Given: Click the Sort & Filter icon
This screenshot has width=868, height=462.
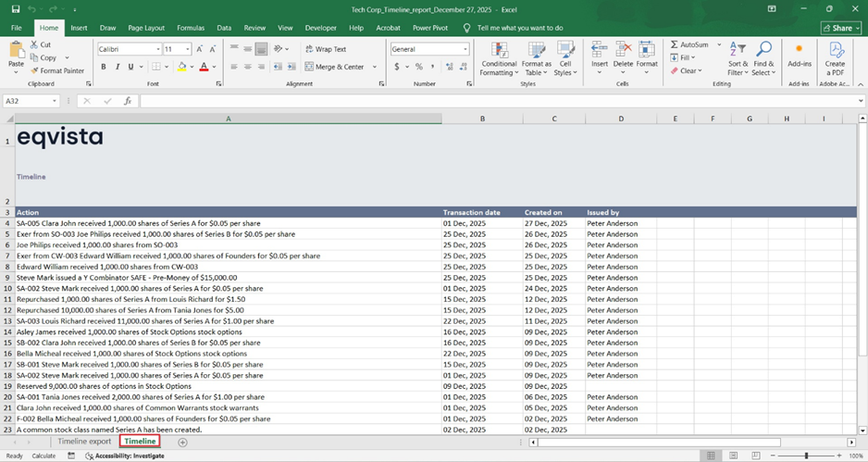Looking at the screenshot, I should click(738, 50).
